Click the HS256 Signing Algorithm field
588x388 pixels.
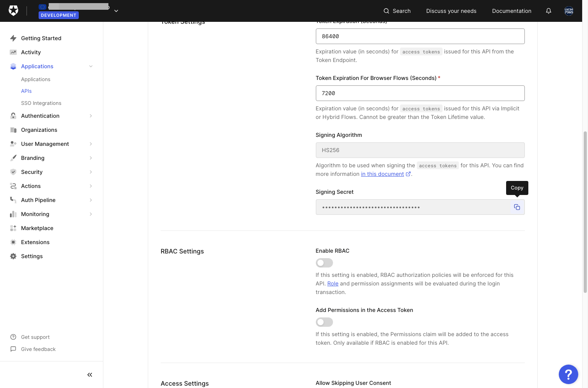pos(420,150)
